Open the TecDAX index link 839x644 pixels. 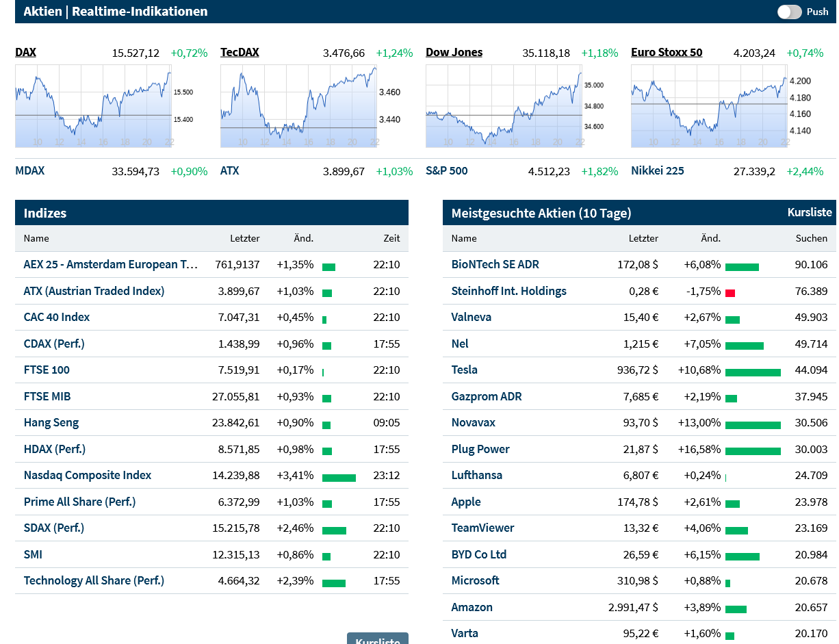point(240,53)
